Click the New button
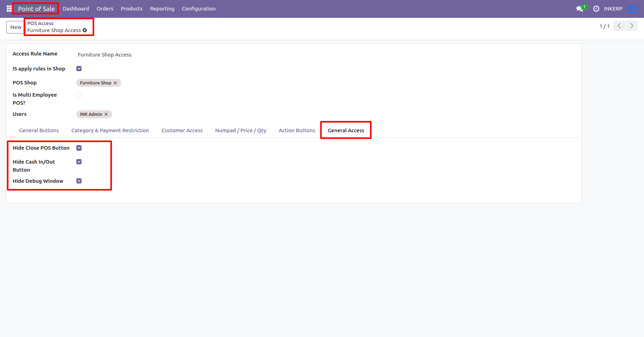 [16, 27]
